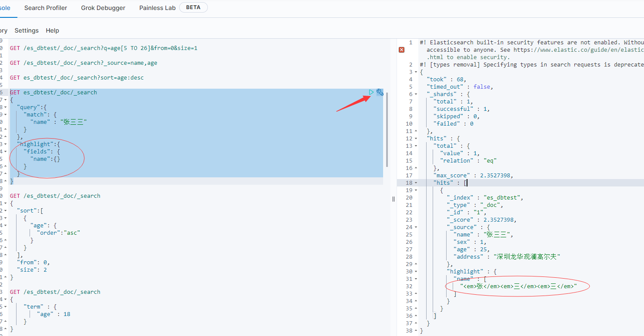The image size is (644, 336).
Task: Click the "from": 0, line in the editor
Action: (33, 262)
